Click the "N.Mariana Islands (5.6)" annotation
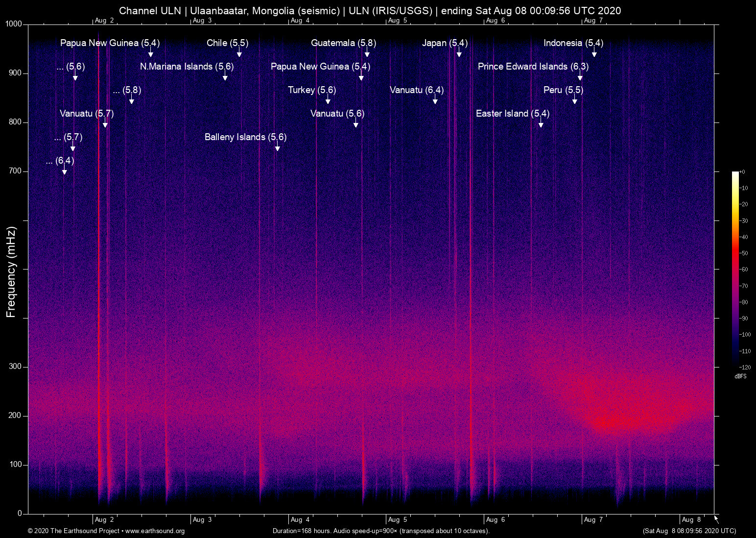 (187, 67)
